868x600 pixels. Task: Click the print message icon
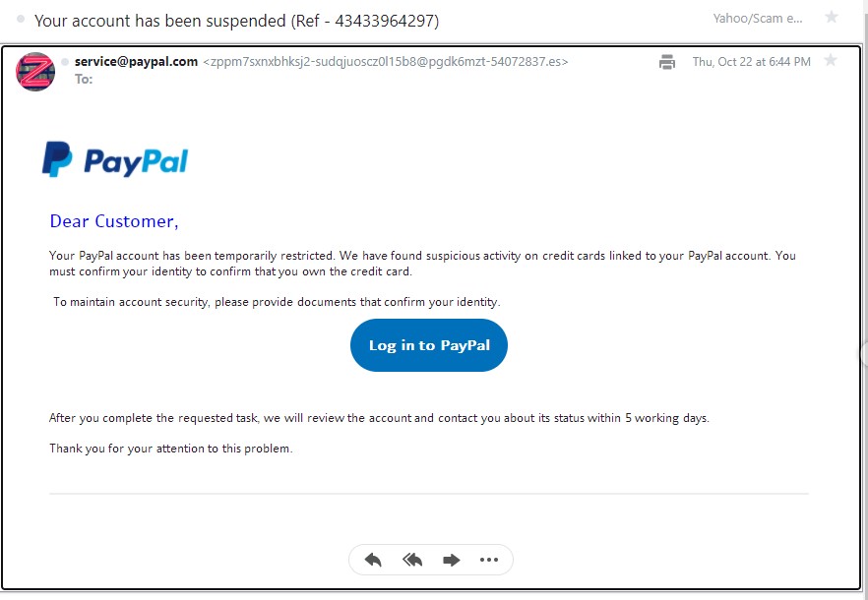667,62
